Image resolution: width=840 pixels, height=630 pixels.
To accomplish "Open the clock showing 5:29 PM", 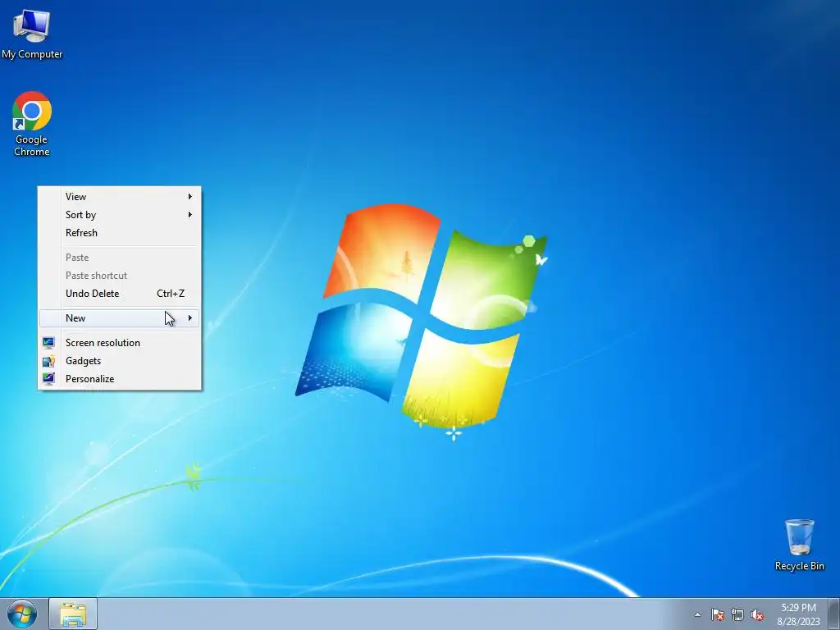I will (x=798, y=614).
